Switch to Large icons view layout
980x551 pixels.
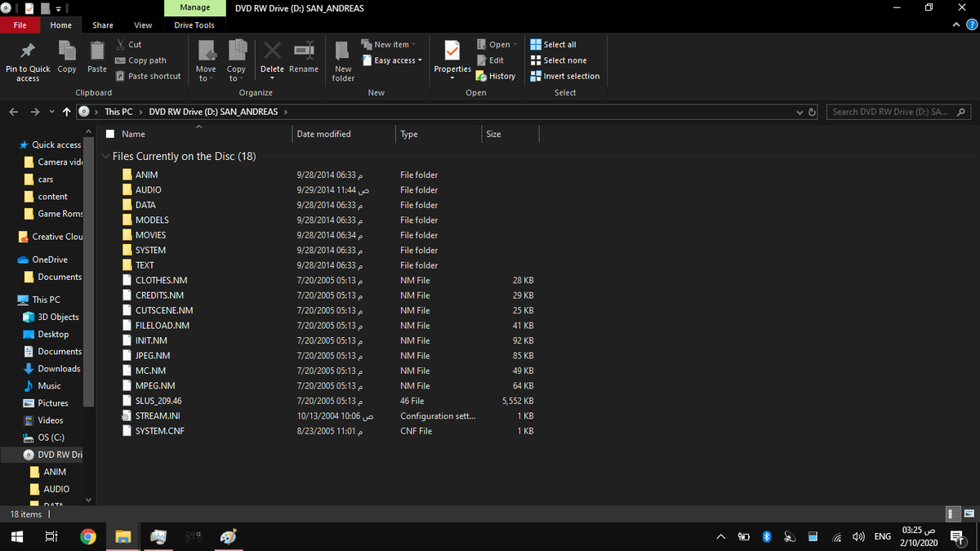(969, 514)
